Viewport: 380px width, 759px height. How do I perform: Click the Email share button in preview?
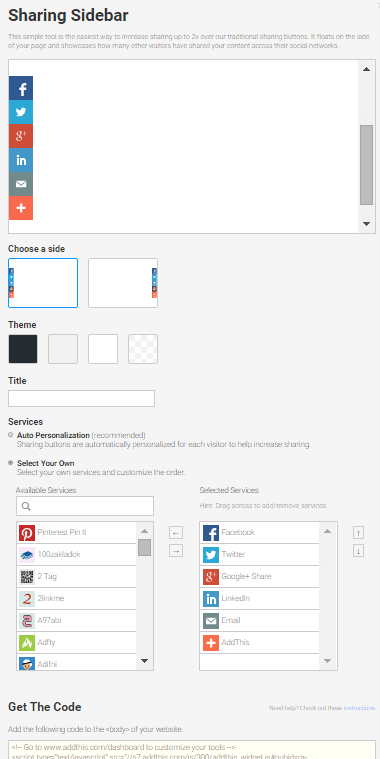click(x=21, y=184)
